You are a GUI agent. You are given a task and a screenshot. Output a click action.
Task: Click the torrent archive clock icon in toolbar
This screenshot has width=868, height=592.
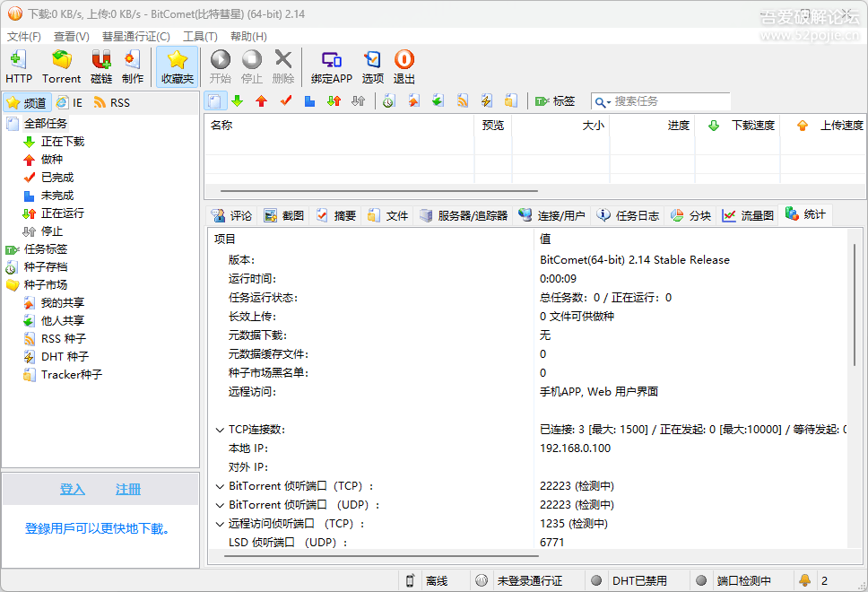click(x=389, y=100)
